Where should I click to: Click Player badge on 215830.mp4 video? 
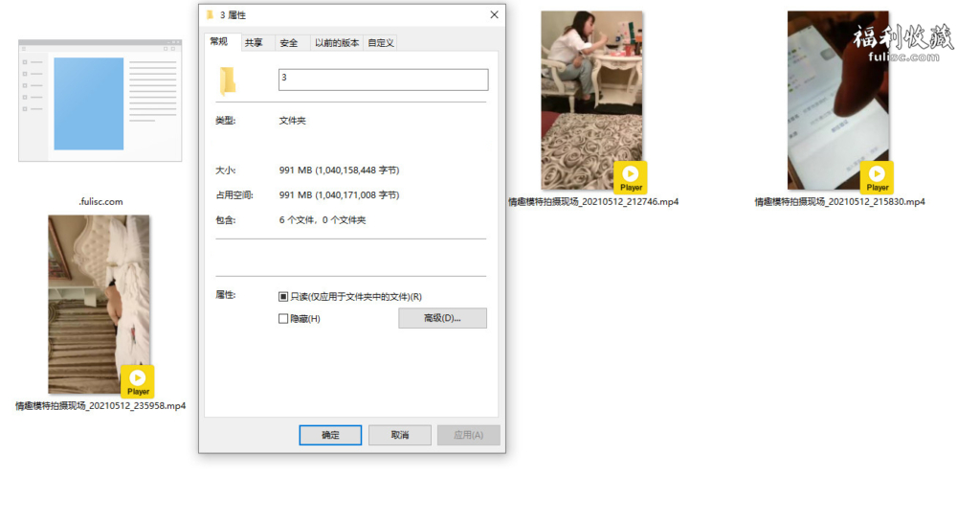(x=877, y=177)
